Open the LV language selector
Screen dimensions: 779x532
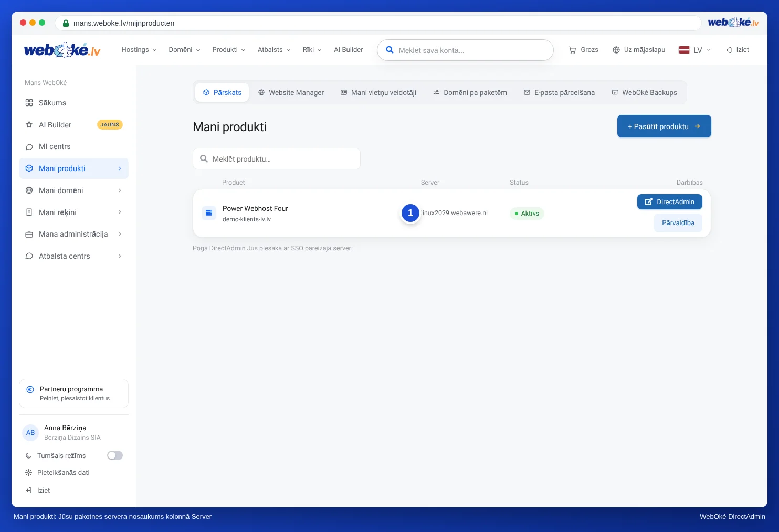pyautogui.click(x=695, y=50)
